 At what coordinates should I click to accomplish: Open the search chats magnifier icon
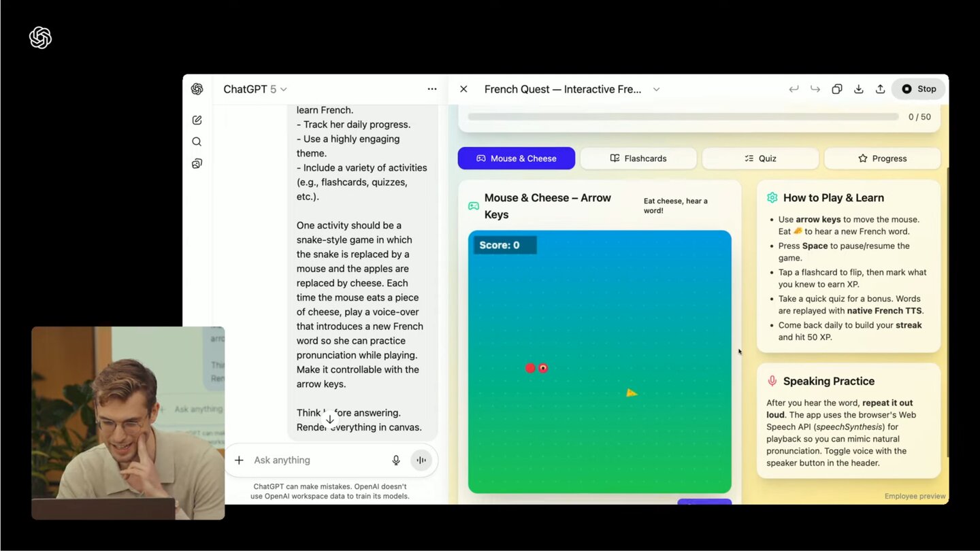pos(197,142)
